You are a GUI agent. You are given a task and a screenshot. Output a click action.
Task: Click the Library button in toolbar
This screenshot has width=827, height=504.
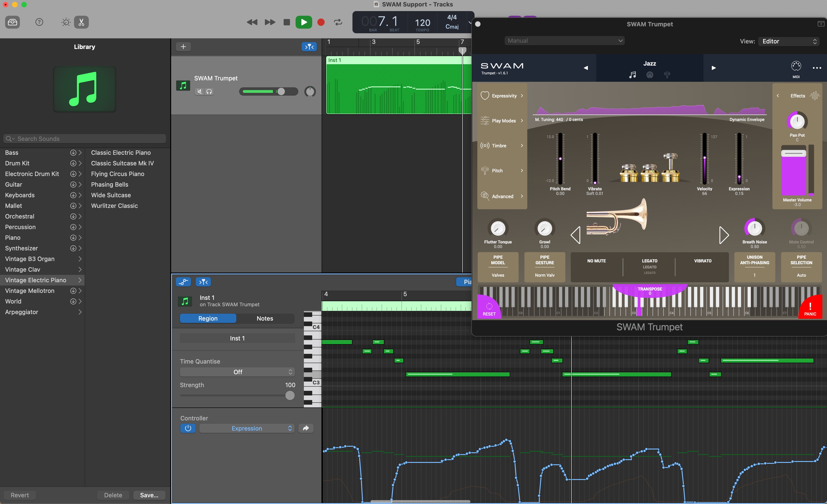[x=12, y=22]
